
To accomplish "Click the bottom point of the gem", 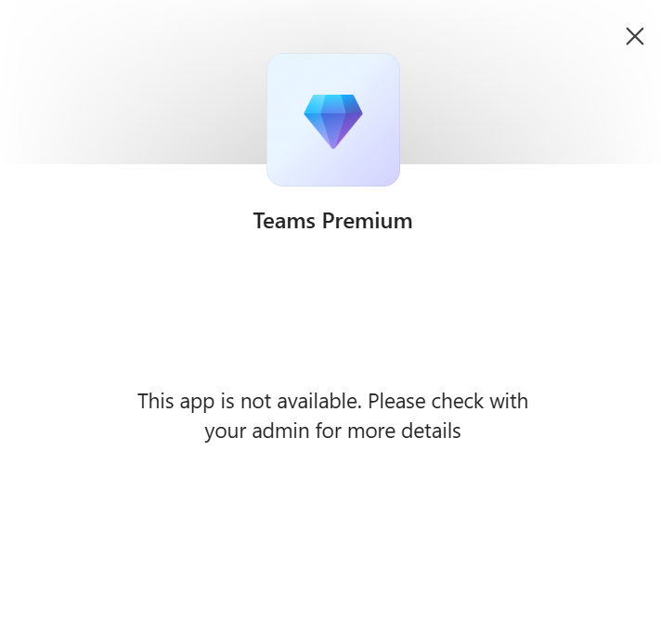I will coord(333,146).
